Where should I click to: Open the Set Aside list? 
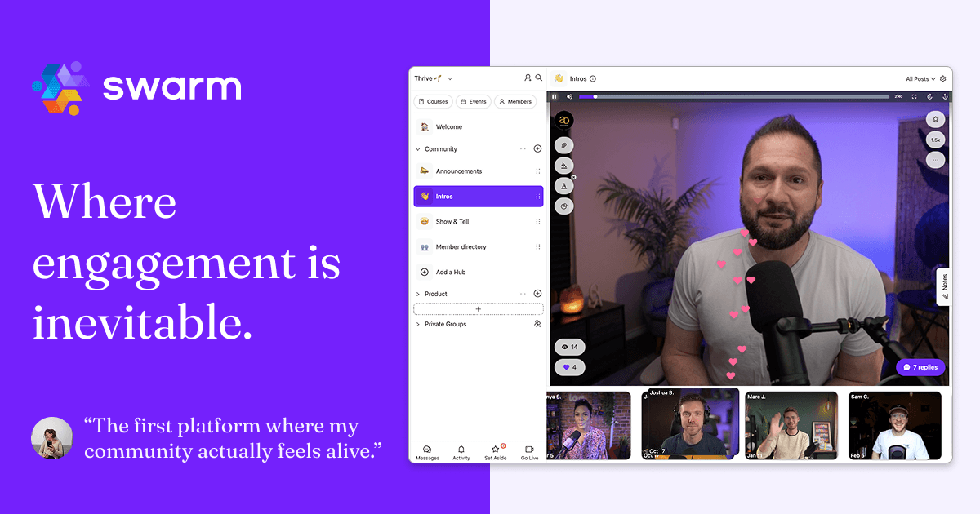tap(495, 453)
